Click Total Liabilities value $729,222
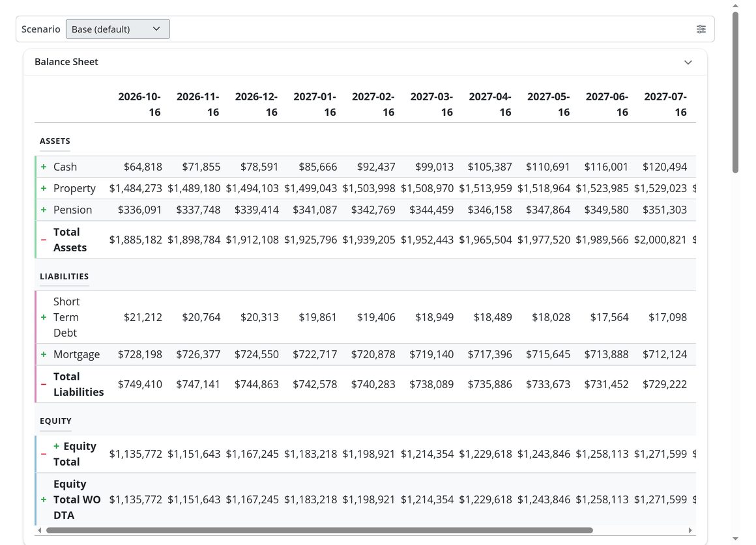The width and height of the screenshot is (756, 545). (x=664, y=385)
